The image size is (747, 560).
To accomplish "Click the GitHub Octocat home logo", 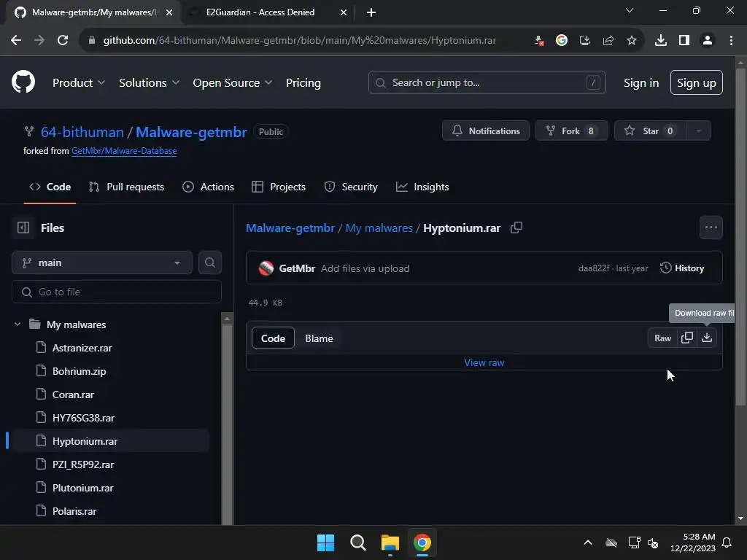I will pyautogui.click(x=23, y=82).
